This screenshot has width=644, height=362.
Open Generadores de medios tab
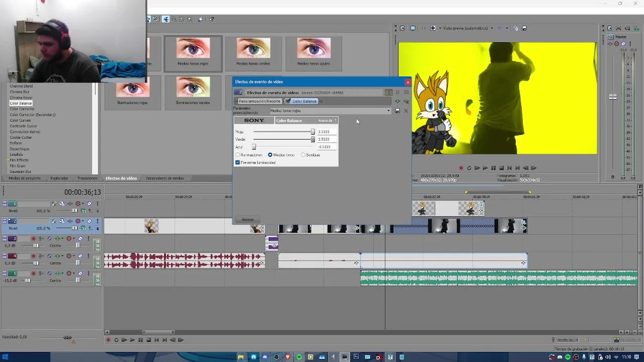coord(165,178)
